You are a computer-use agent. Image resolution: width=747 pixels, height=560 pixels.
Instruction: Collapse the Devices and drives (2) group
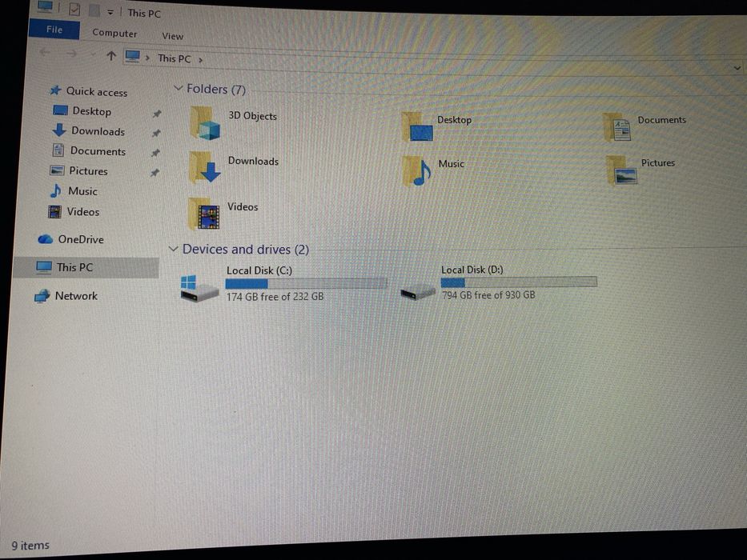point(174,249)
